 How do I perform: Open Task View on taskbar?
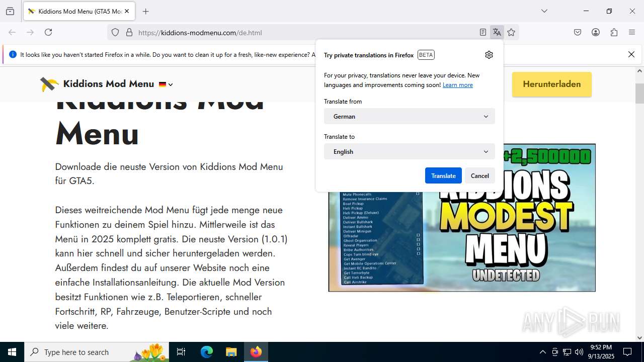point(181,352)
